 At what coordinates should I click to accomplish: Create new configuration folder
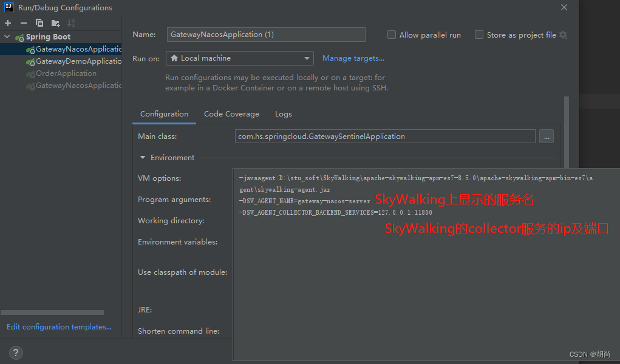point(55,23)
